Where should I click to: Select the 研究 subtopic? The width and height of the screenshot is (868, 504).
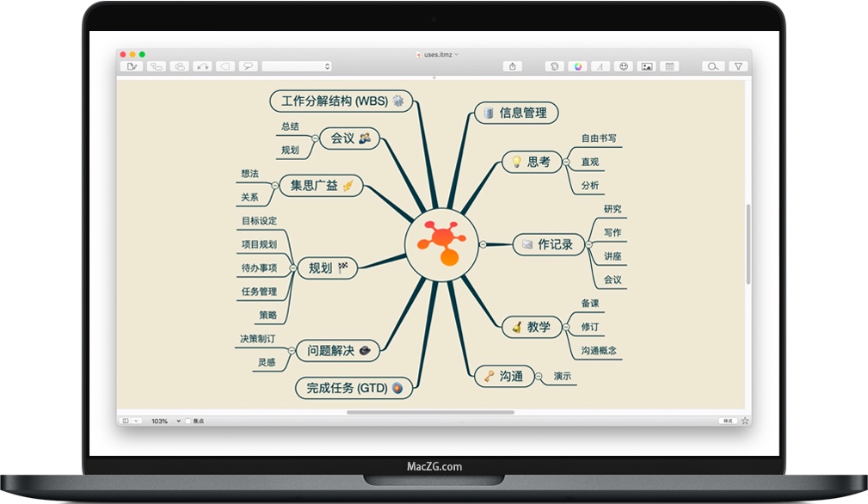pos(613,209)
